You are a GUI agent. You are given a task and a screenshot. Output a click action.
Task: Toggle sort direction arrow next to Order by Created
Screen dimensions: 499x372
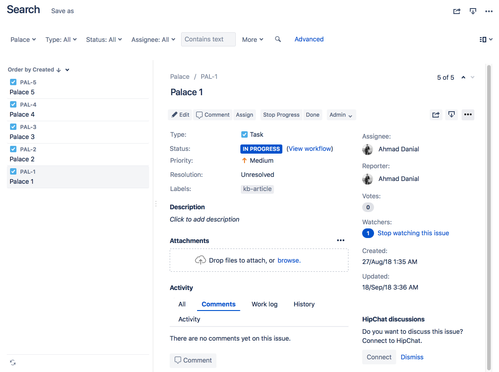59,70
